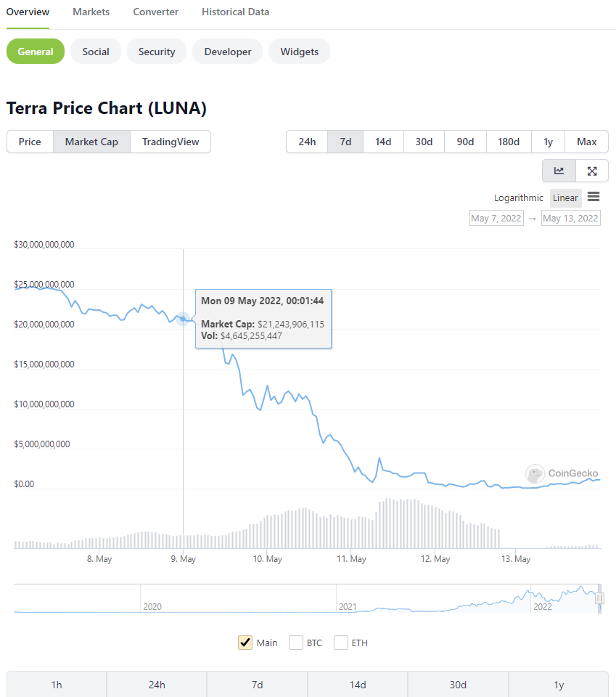Open the chart in fullscreen mode
The height and width of the screenshot is (697, 616).
pyautogui.click(x=592, y=171)
